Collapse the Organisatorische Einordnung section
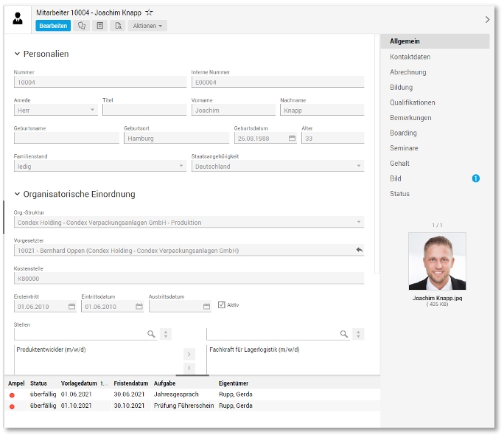504x438 pixels. (x=17, y=194)
